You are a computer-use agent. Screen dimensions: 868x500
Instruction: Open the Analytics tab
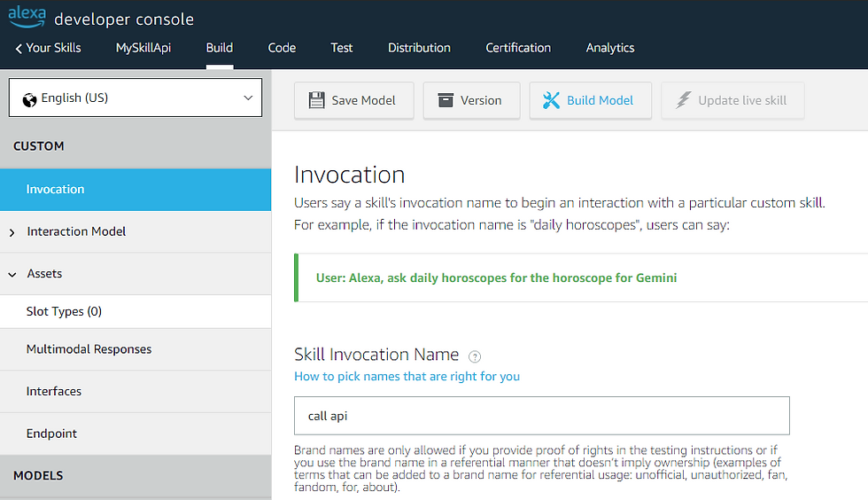[x=610, y=48]
